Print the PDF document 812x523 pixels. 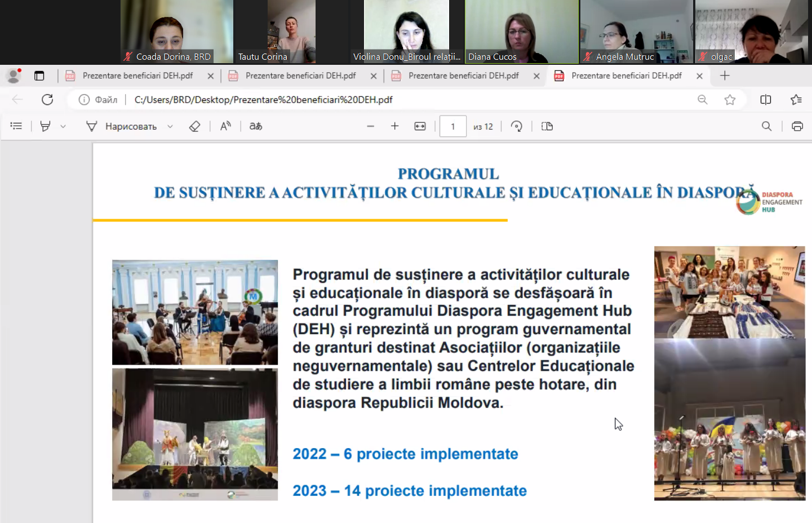pyautogui.click(x=797, y=126)
